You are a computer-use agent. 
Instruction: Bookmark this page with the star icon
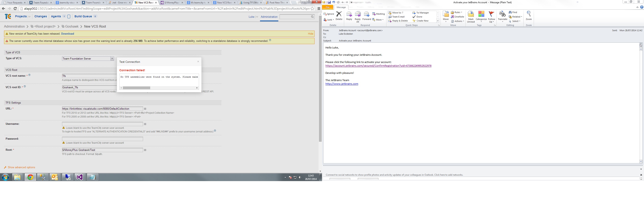[x=312, y=8]
